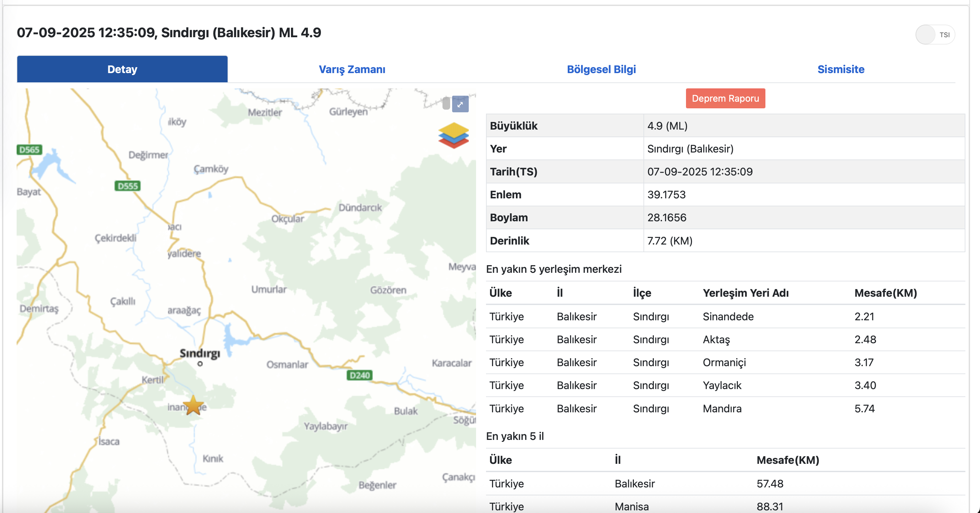Toggle the TSI time switch

[x=935, y=35]
